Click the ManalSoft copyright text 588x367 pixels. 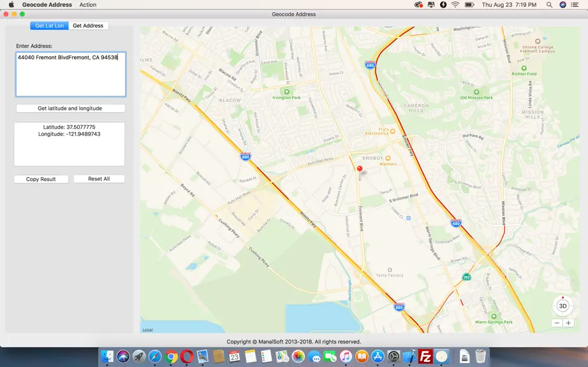click(x=293, y=342)
